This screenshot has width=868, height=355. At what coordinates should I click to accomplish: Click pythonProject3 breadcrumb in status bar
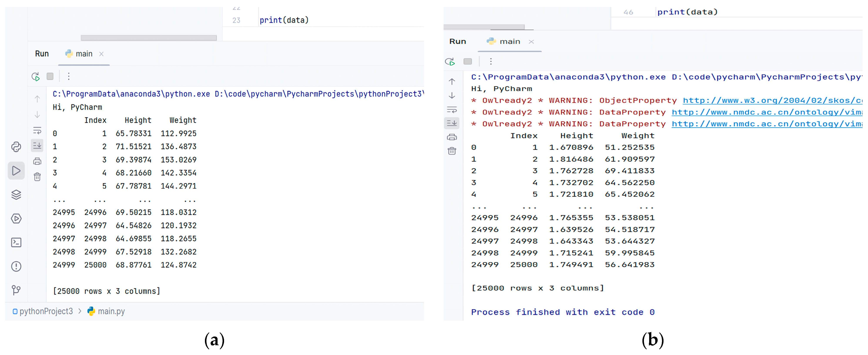click(43, 312)
